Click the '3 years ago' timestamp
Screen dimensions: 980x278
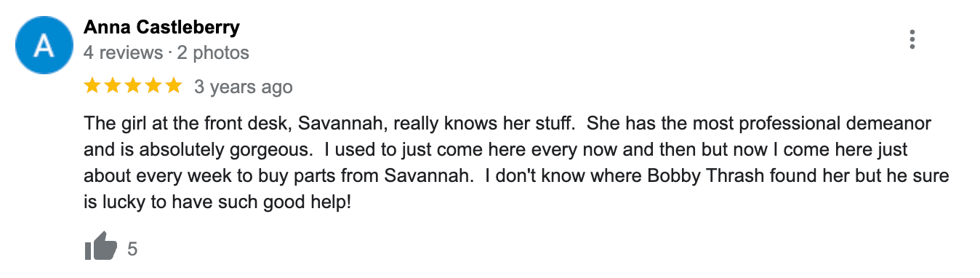(244, 87)
